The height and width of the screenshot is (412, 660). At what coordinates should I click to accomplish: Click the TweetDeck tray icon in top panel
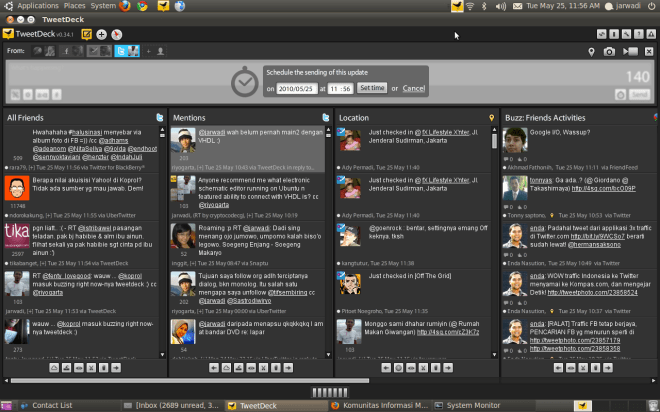click(457, 6)
